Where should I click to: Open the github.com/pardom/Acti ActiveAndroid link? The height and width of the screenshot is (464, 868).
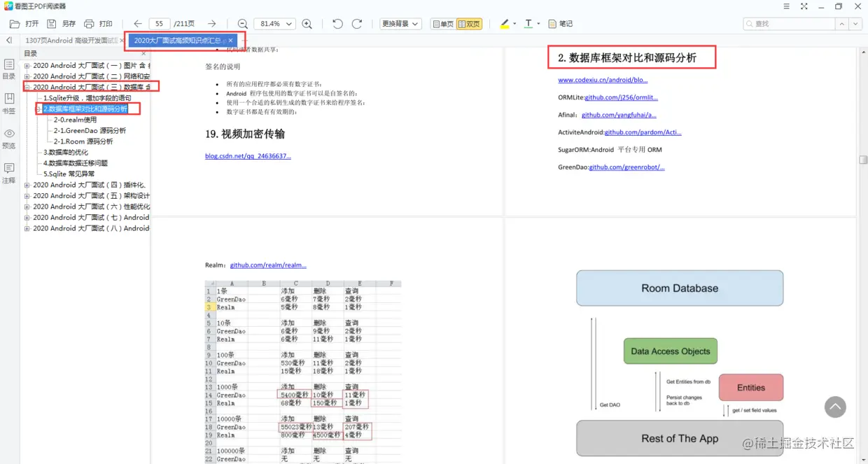click(x=643, y=132)
